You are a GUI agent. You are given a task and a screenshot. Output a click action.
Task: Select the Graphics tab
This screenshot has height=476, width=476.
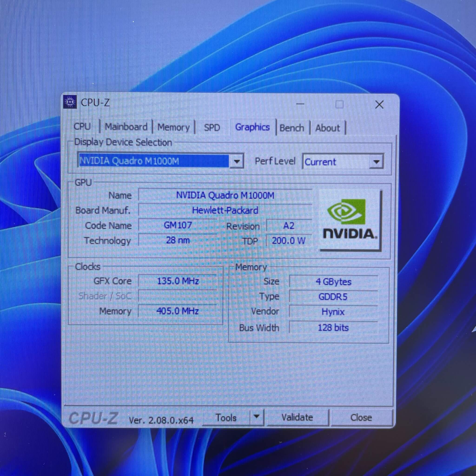(x=253, y=127)
